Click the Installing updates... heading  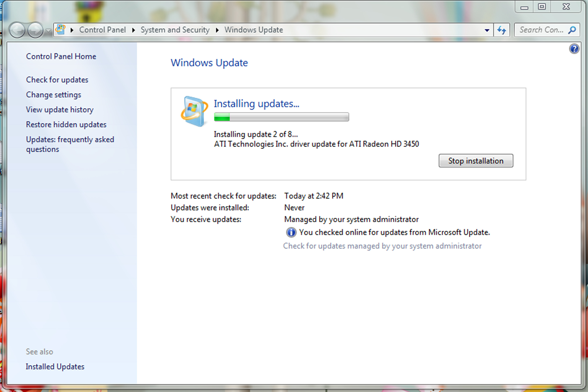point(256,104)
